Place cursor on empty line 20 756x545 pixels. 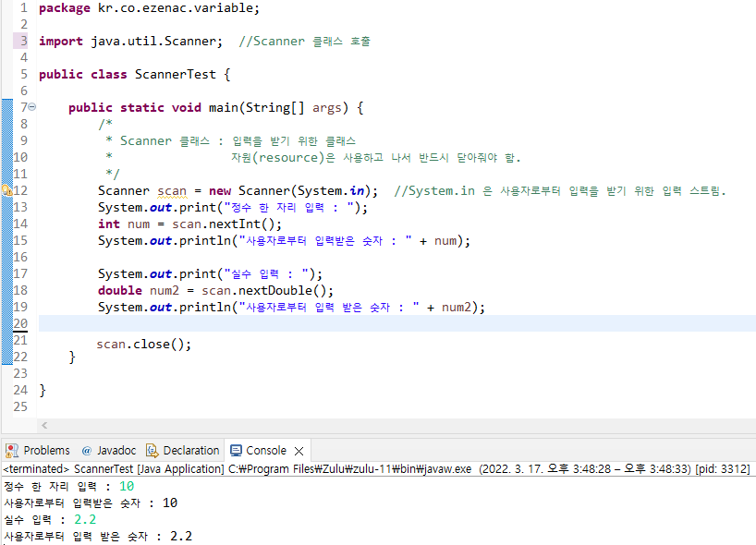[x=396, y=323]
